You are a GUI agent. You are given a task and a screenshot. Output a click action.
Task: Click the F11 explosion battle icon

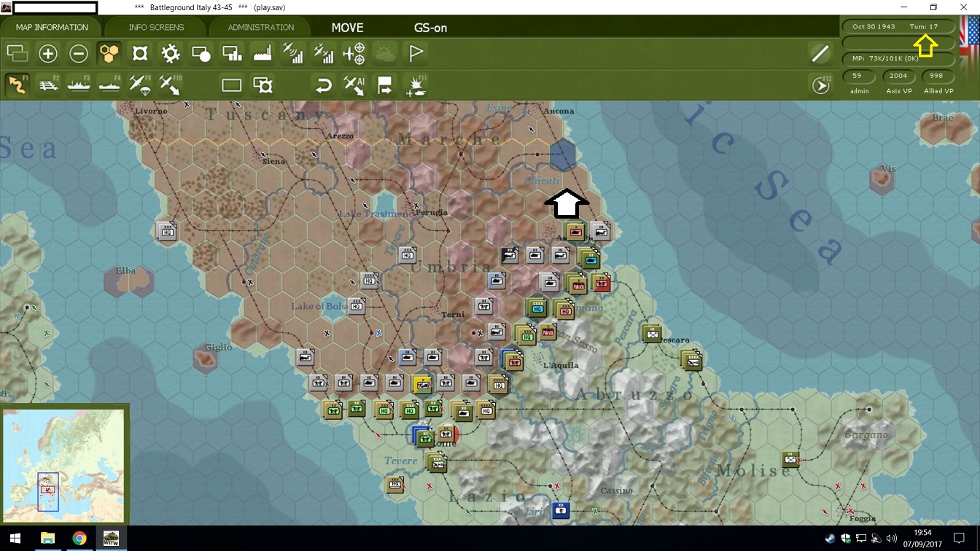[x=416, y=85]
